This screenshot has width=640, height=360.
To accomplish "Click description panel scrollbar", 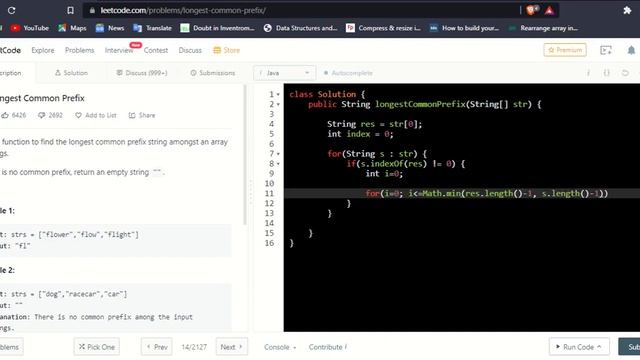I will pyautogui.click(x=245, y=155).
